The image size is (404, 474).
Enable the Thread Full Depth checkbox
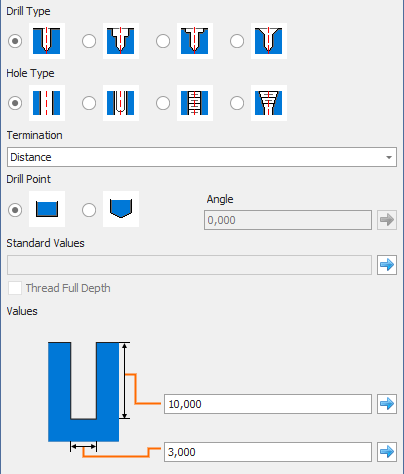[x=15, y=288]
